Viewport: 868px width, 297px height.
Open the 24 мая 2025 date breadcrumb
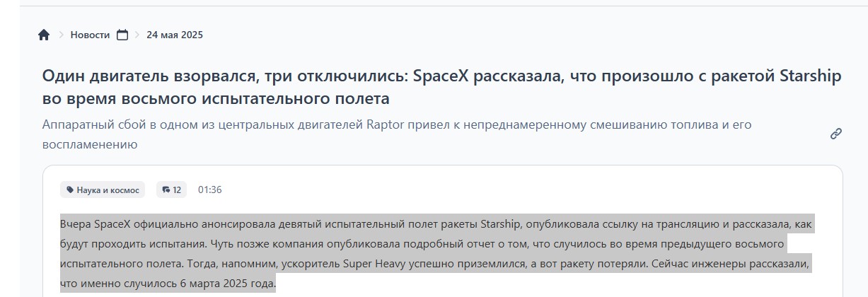[x=175, y=35]
